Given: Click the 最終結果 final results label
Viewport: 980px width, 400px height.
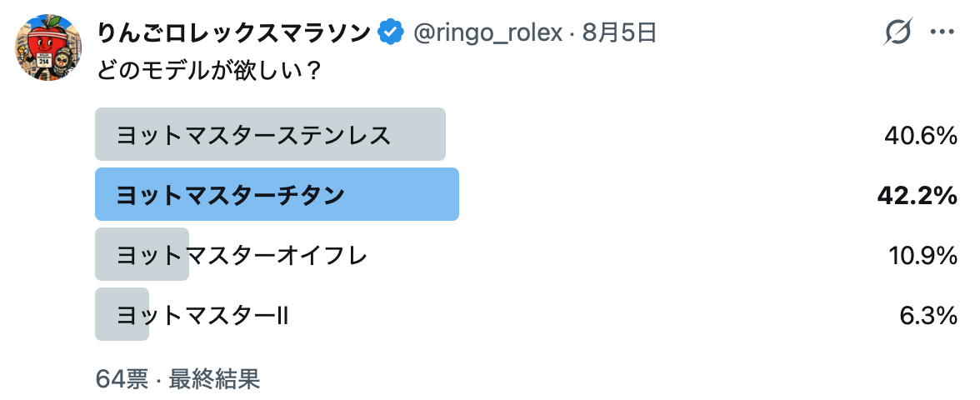Looking at the screenshot, I should coord(214,378).
